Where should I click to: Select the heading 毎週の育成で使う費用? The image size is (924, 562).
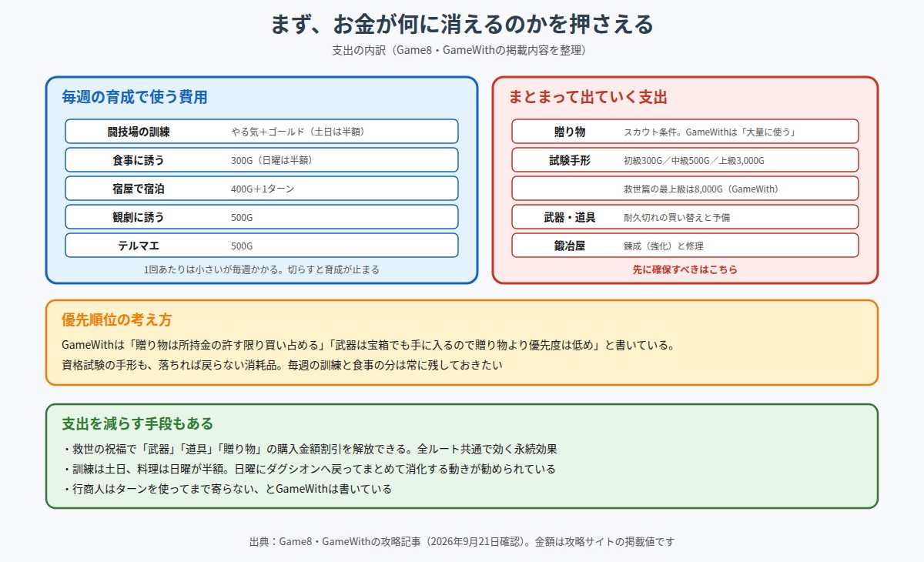pos(134,97)
